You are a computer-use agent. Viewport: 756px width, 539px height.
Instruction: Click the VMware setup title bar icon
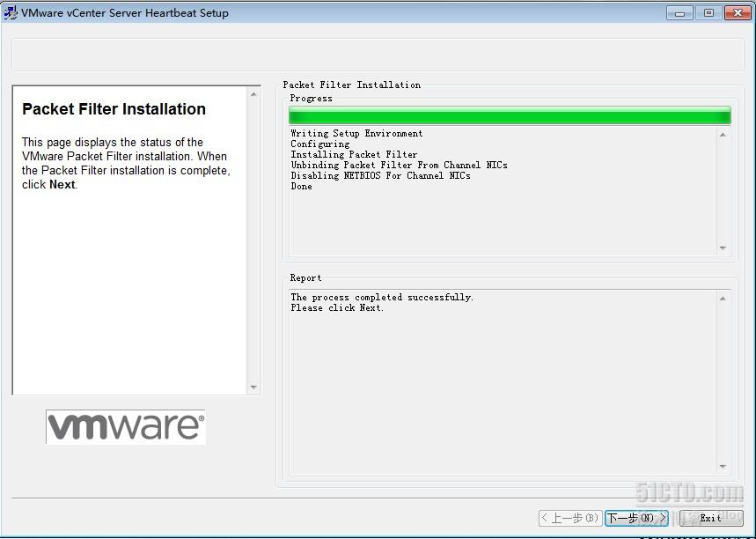11,12
